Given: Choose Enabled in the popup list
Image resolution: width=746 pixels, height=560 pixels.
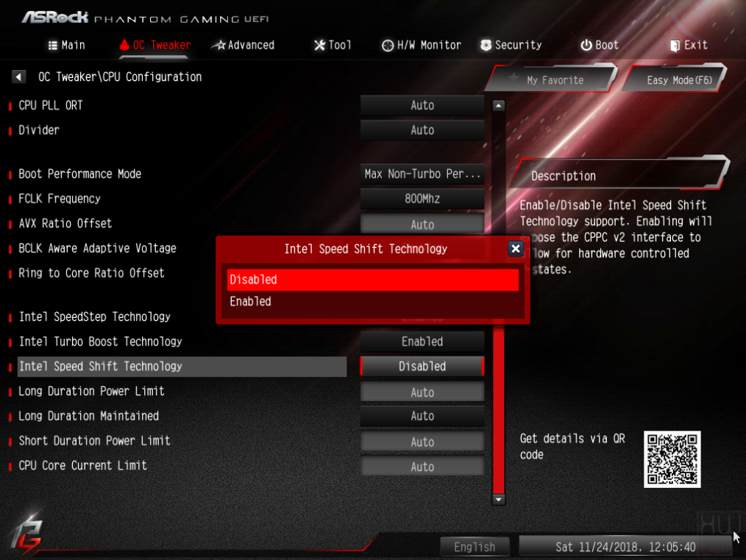Looking at the screenshot, I should pos(373,302).
